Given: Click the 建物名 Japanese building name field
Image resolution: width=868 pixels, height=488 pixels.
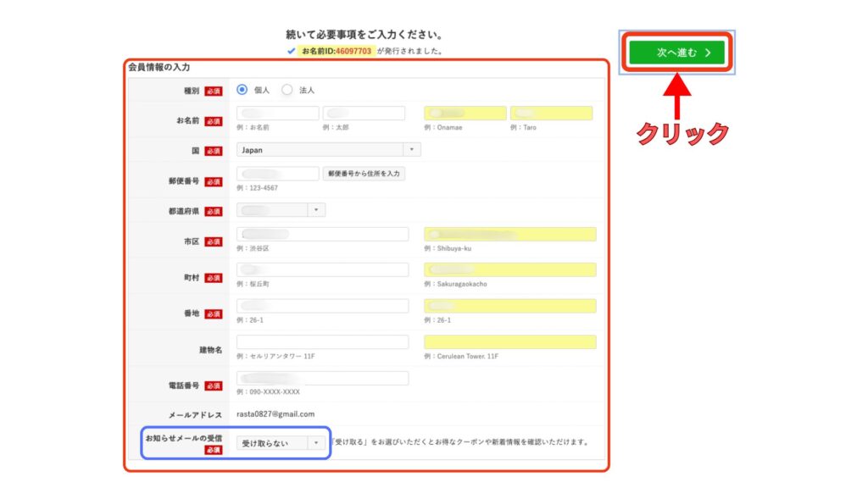Looking at the screenshot, I should [x=322, y=342].
